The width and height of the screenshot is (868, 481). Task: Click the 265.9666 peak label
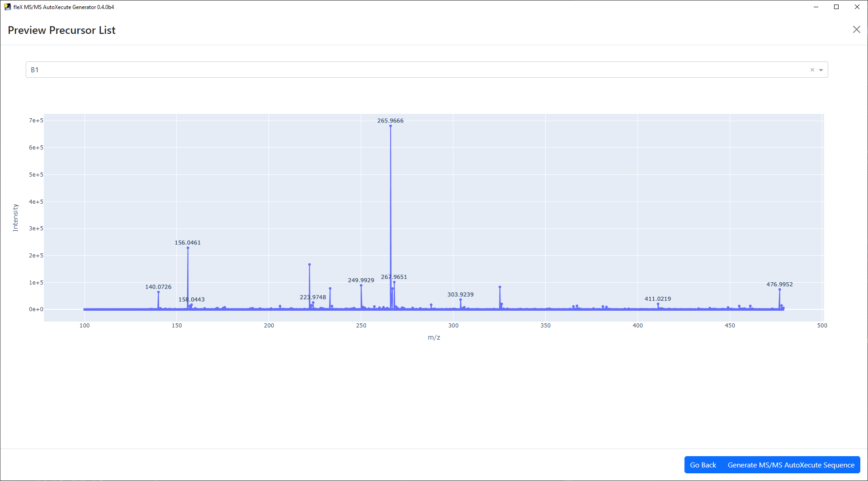click(x=390, y=121)
